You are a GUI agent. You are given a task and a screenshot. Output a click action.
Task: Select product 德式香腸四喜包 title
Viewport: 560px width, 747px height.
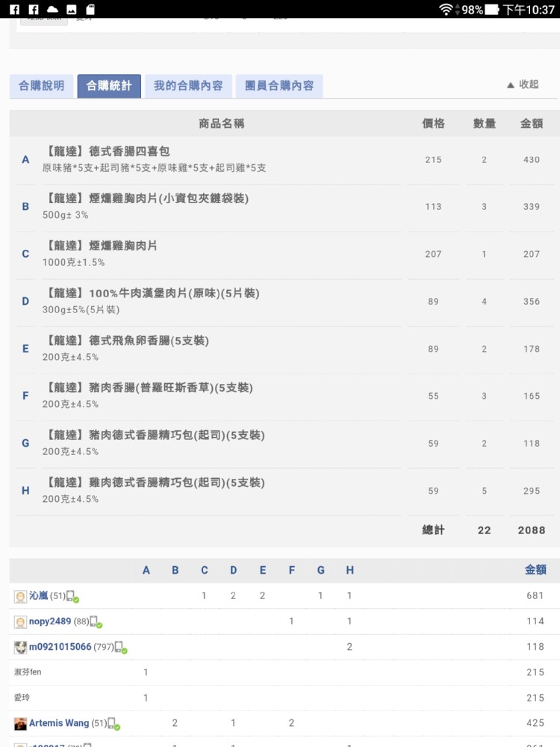[107, 152]
